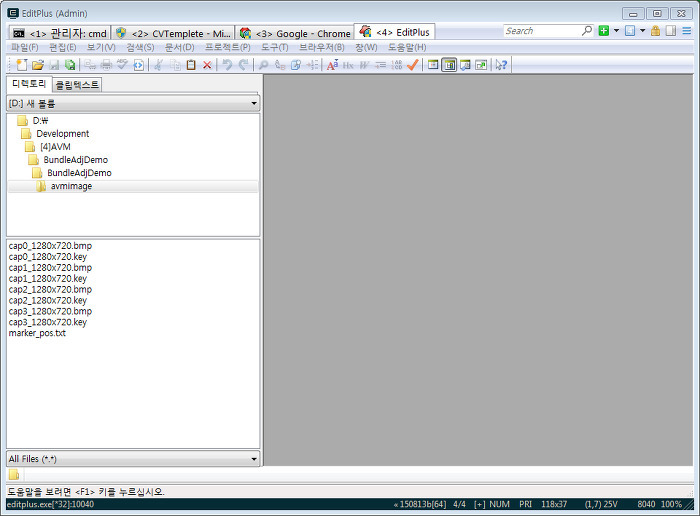This screenshot has height=516, width=700.
Task: Click the Go to line icon
Action: click(x=312, y=65)
